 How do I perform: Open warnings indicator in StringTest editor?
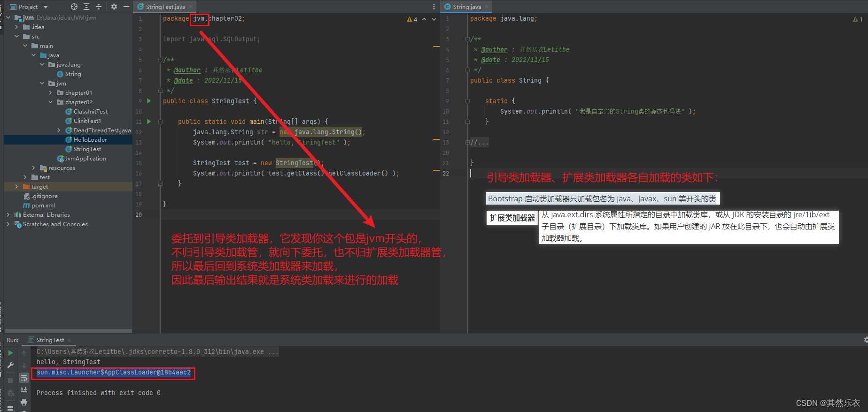[x=412, y=19]
